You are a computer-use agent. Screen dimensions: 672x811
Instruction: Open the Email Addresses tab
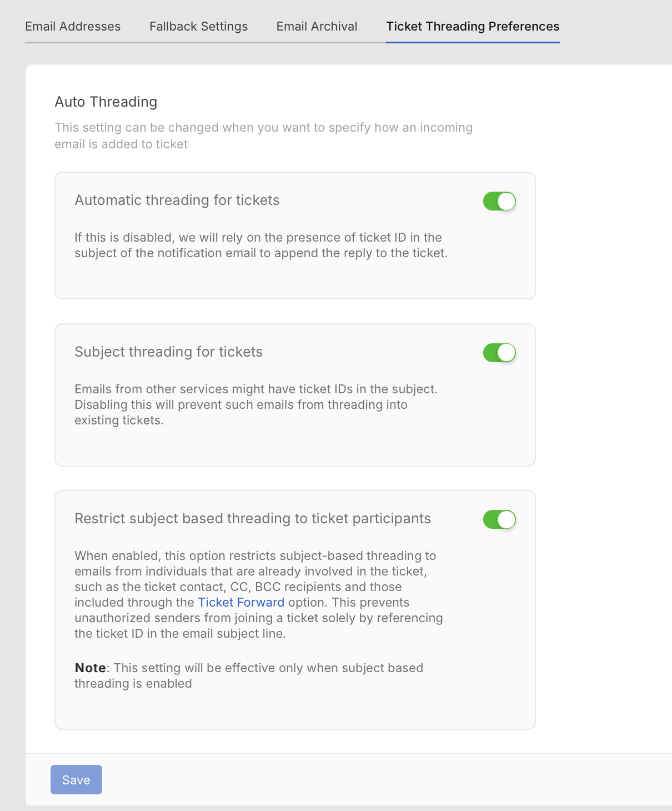tap(73, 26)
